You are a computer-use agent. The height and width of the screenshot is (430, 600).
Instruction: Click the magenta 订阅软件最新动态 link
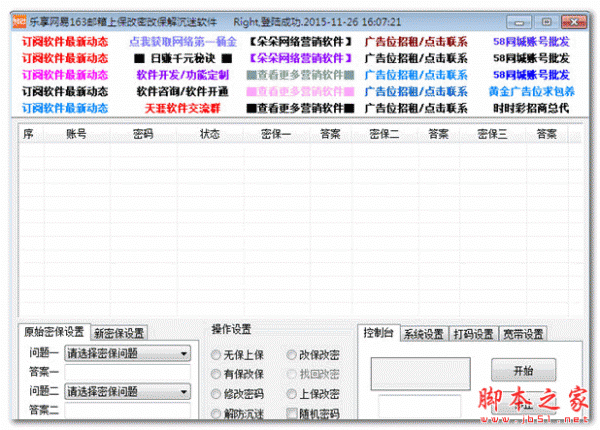65,75
